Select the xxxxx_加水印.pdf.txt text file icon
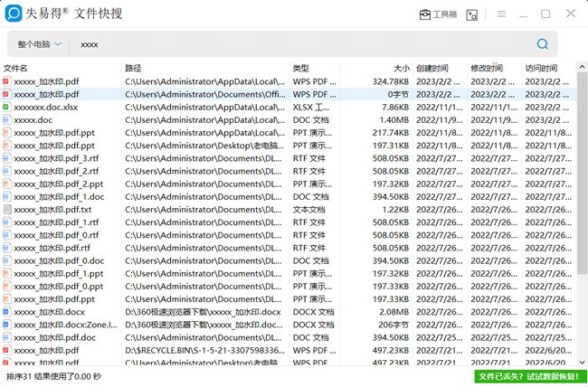This screenshot has width=588, height=387. click(6, 209)
